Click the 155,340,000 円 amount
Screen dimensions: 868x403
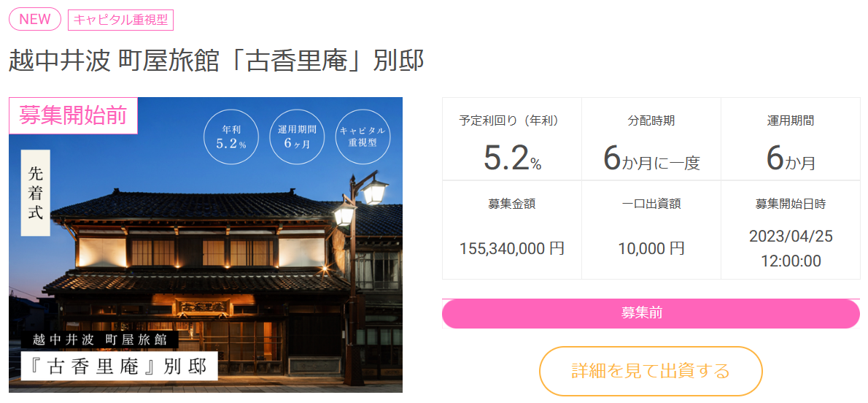(x=512, y=248)
